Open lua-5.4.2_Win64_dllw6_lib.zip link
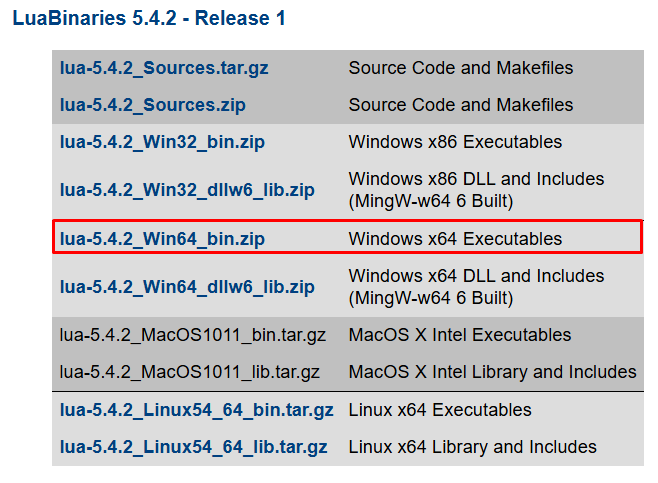Screen dimensions: 658x483 click(187, 287)
